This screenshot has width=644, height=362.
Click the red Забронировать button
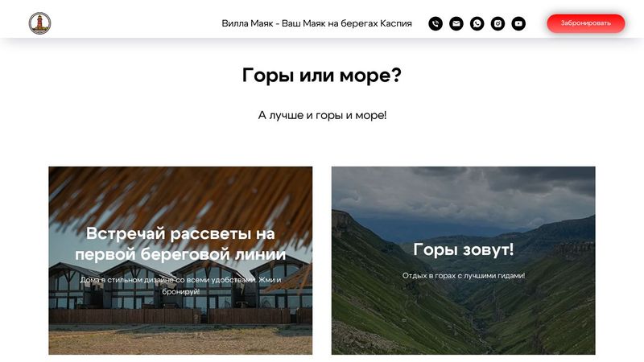coord(586,23)
